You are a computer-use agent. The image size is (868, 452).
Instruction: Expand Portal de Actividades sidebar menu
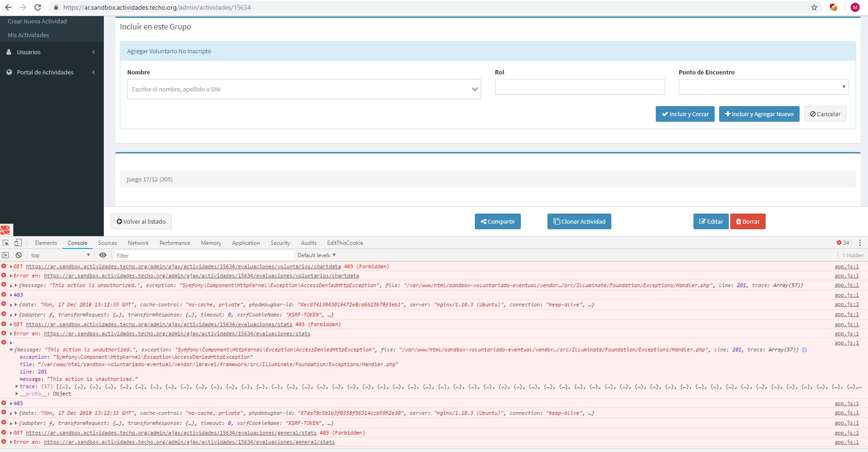pos(51,72)
